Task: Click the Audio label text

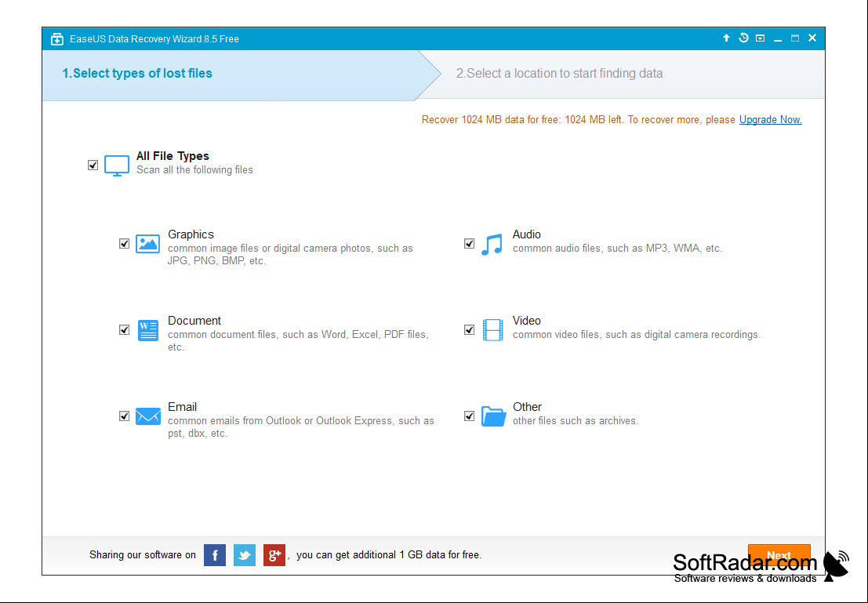Action: tap(526, 234)
